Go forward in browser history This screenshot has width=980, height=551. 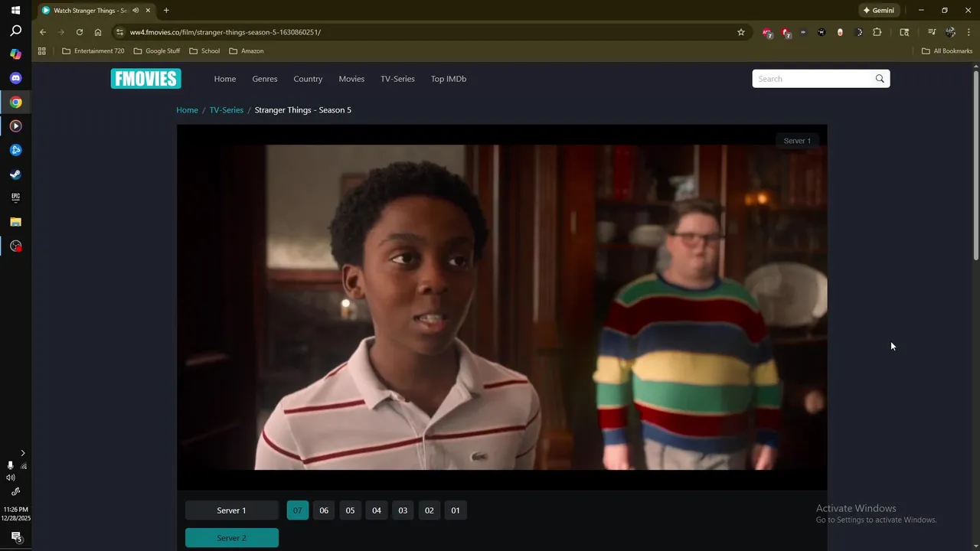[61, 32]
